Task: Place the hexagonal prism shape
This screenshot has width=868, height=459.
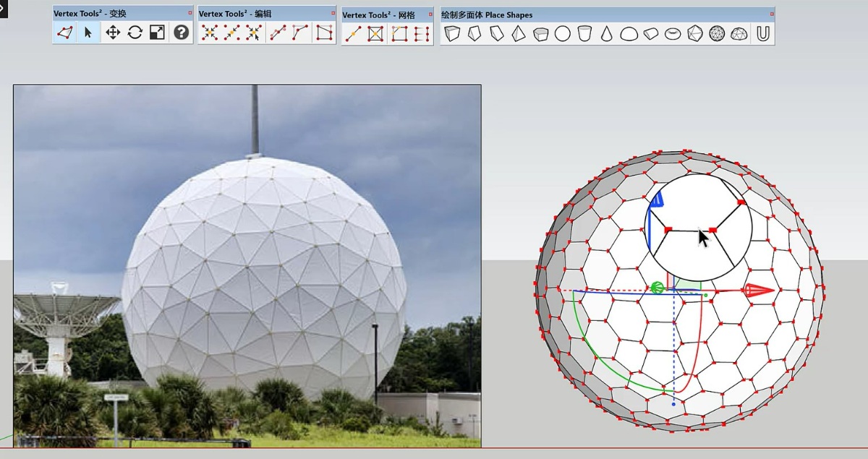Action: coord(540,33)
